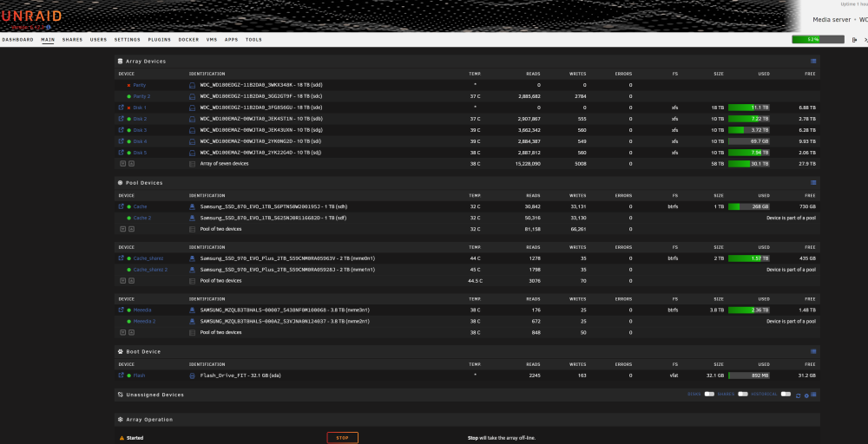
Task: Toggle the Disks switch in Unassigned Devices
Action: pos(709,395)
